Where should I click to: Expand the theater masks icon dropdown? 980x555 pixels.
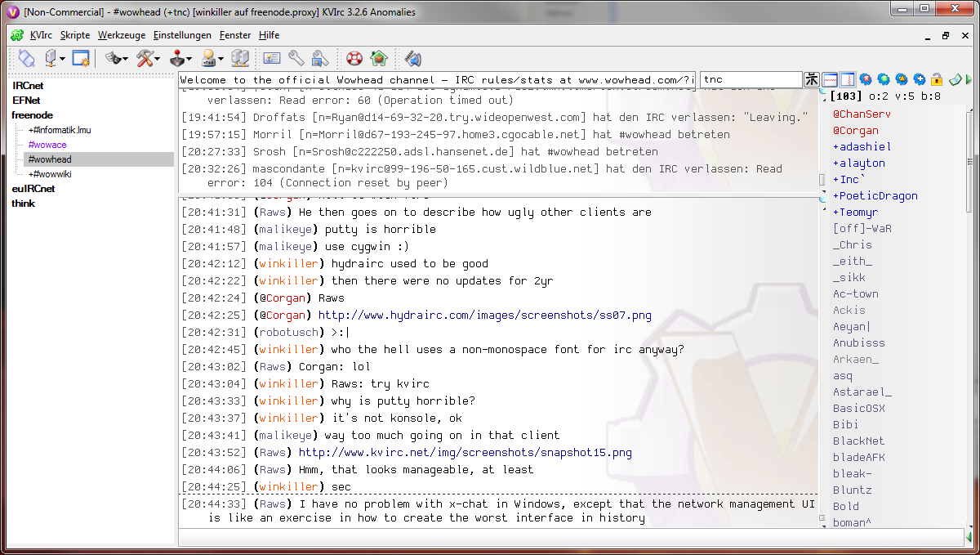coord(126,59)
